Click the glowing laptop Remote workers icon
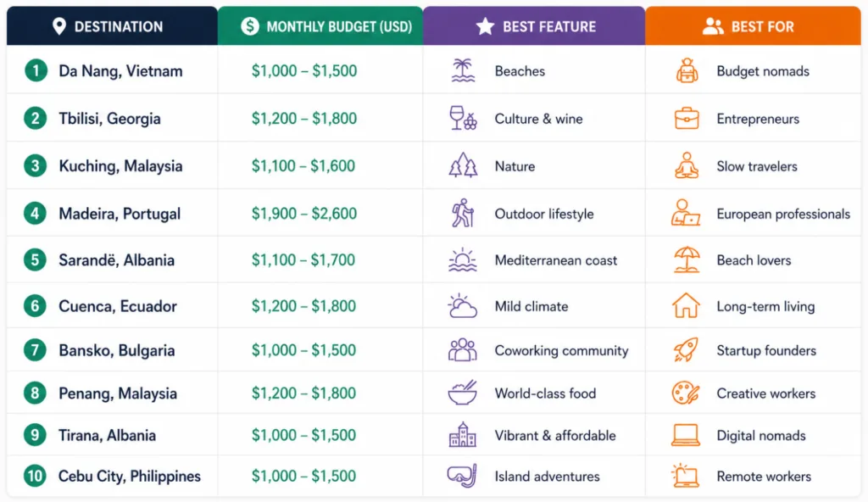 [685, 476]
